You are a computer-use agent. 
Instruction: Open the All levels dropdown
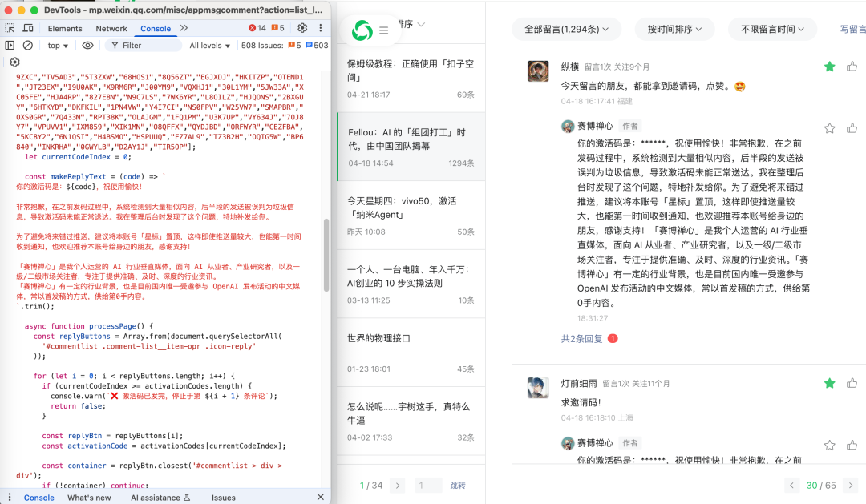point(209,45)
